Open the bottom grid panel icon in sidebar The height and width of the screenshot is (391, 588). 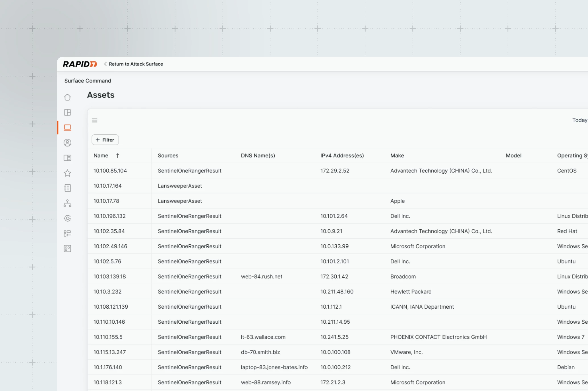coord(67,249)
